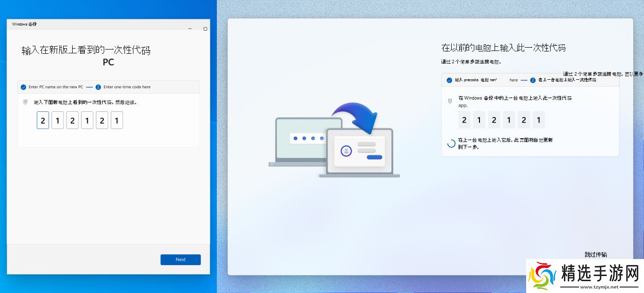Open the "Enter one-time code here" step

point(127,87)
